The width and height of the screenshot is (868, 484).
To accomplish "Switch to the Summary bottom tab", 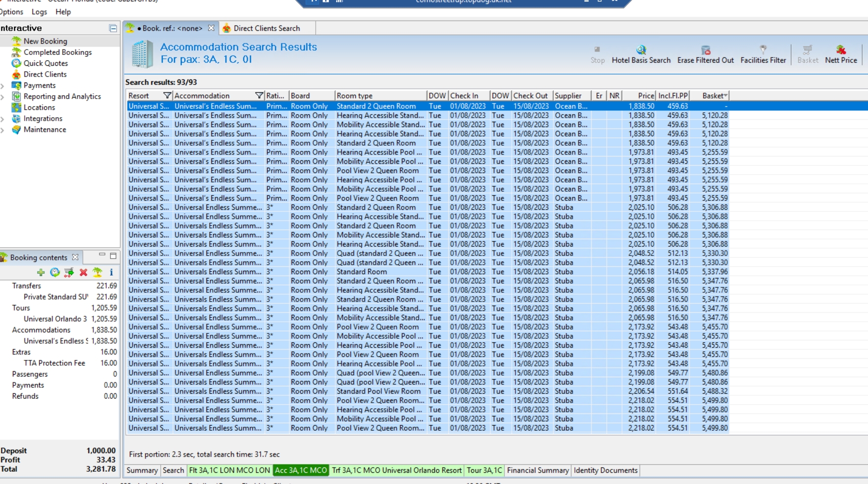I will pyautogui.click(x=142, y=471).
